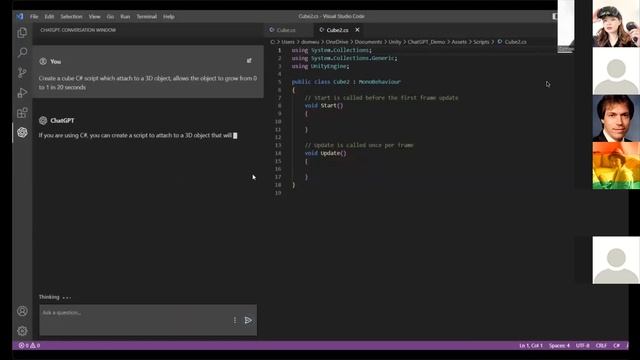Image resolution: width=640 pixels, height=360 pixels.
Task: Select the Cube2.cs editor tab
Action: 337,30
